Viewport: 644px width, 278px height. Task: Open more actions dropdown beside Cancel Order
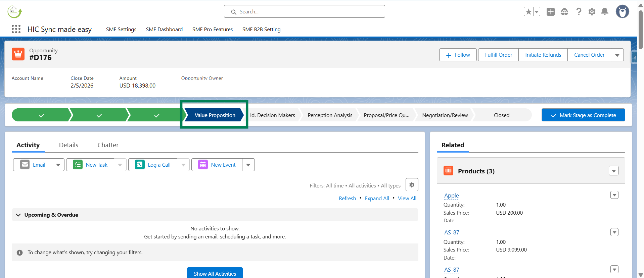[x=617, y=55]
